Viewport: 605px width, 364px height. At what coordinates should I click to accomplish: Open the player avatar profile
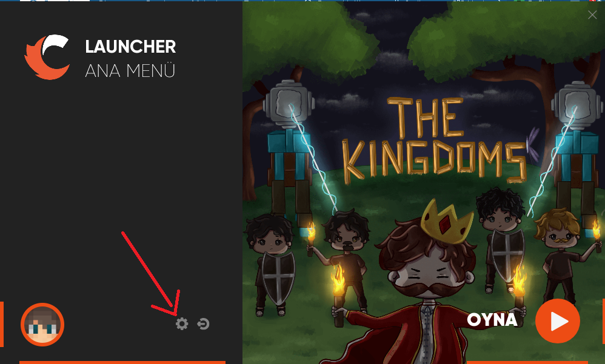point(42,324)
